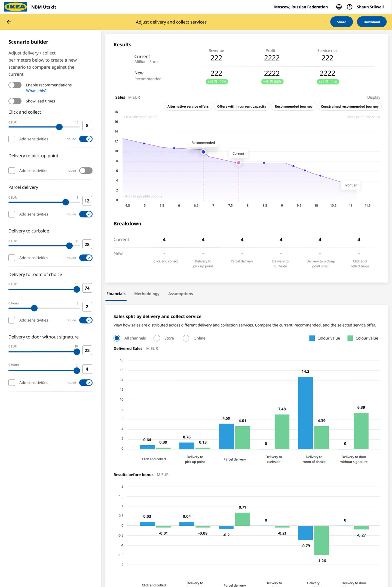
Task: Check Add sensitivities for Parcel delivery
Action: pyautogui.click(x=12, y=214)
